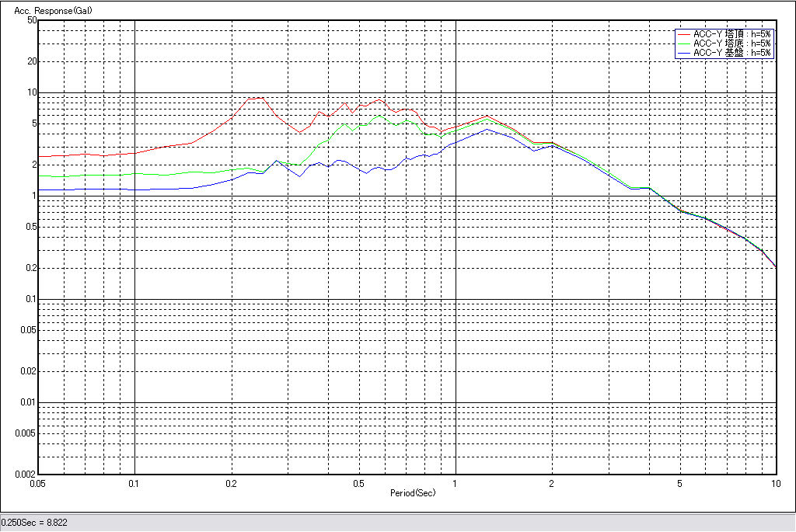Select the ACC-Y 塔頂 legend entry
Screen dimensions: 796x532
tap(731, 34)
